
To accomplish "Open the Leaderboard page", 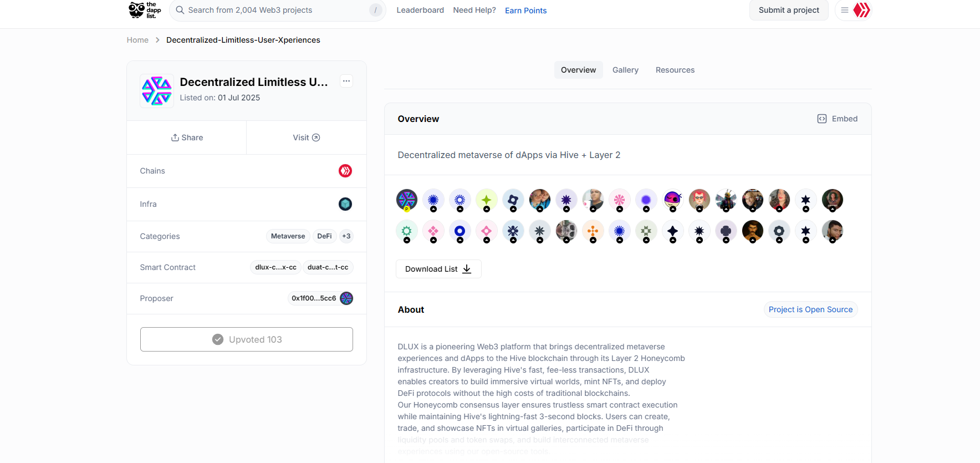I will 420,10.
